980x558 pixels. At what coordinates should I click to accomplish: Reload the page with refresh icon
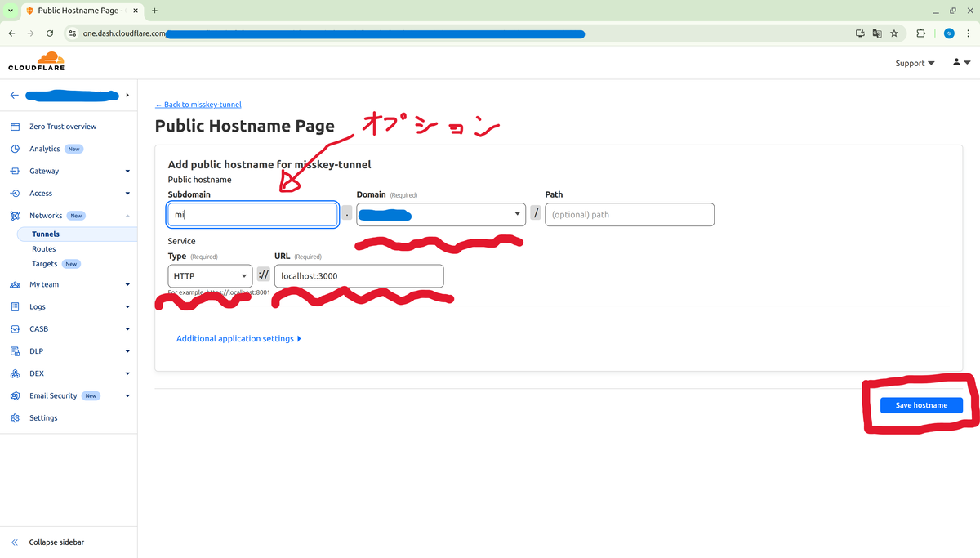50,33
